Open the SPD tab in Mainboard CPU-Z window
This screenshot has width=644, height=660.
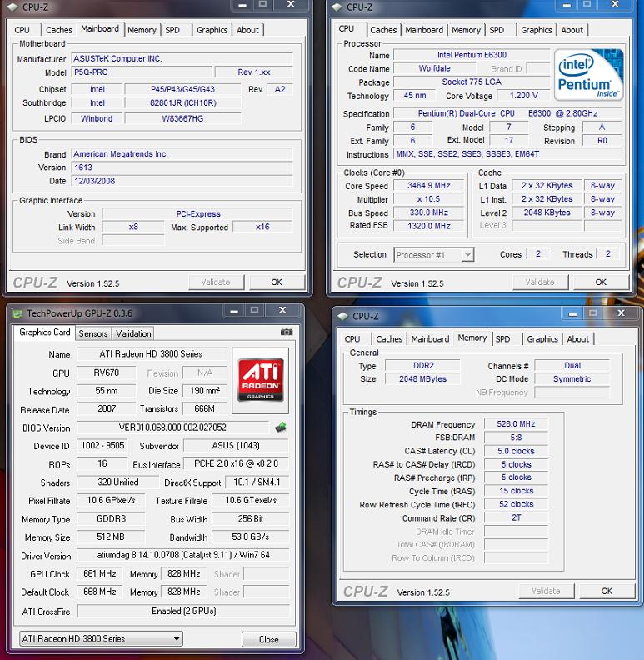tap(172, 30)
